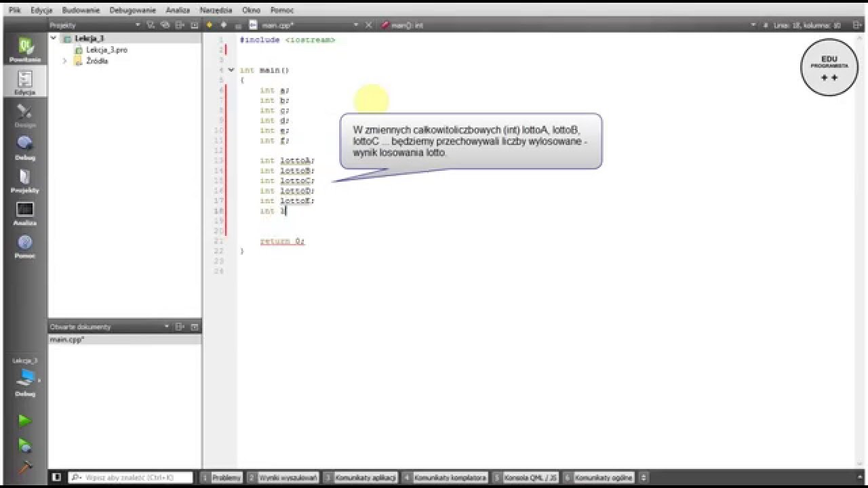Collapse the main() function fold arrow
The image size is (868, 488).
click(231, 70)
